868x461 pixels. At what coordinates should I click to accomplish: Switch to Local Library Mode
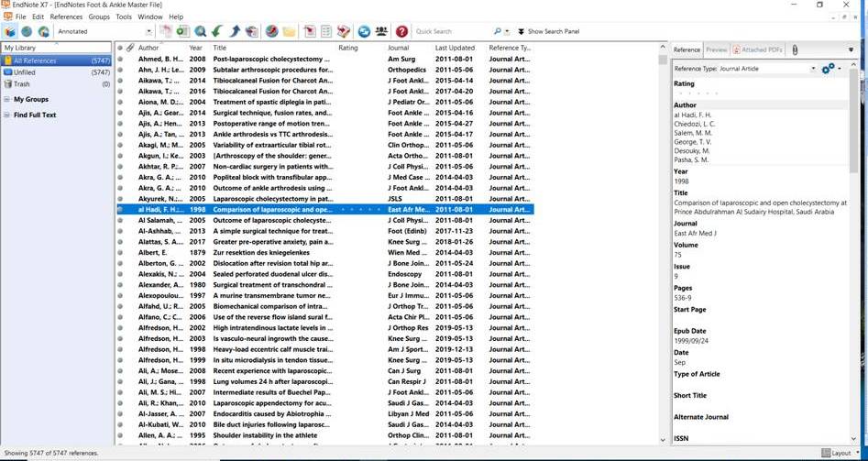click(9, 31)
